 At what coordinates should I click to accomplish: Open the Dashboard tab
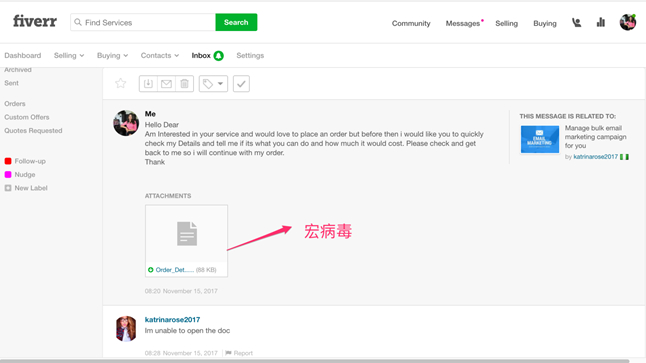(x=23, y=55)
